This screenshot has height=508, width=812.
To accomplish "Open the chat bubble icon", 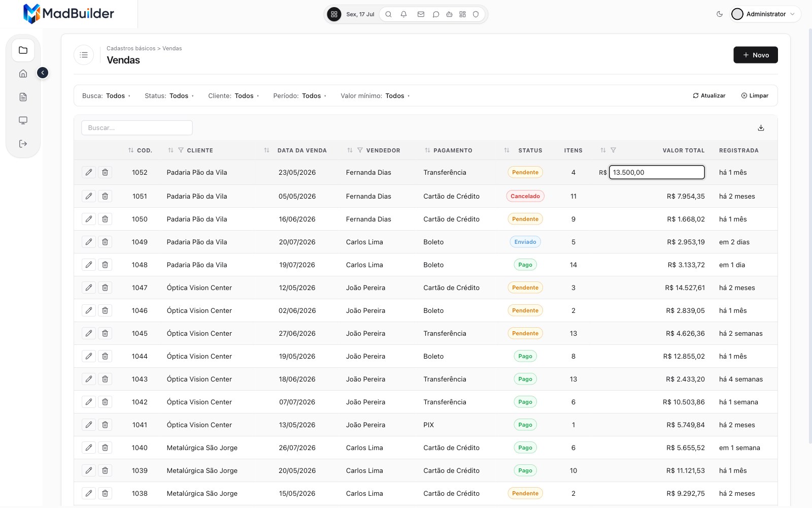I will (x=435, y=14).
